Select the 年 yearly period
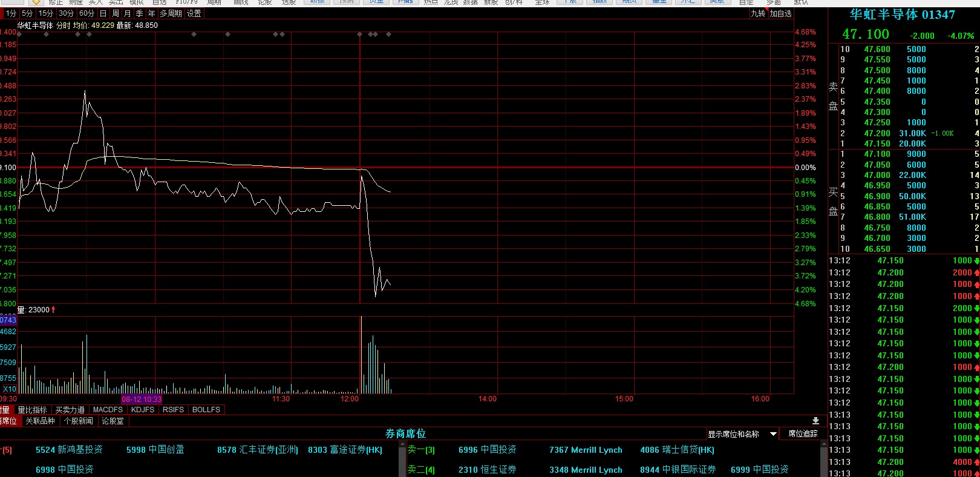The height and width of the screenshot is (477, 980). [x=151, y=13]
